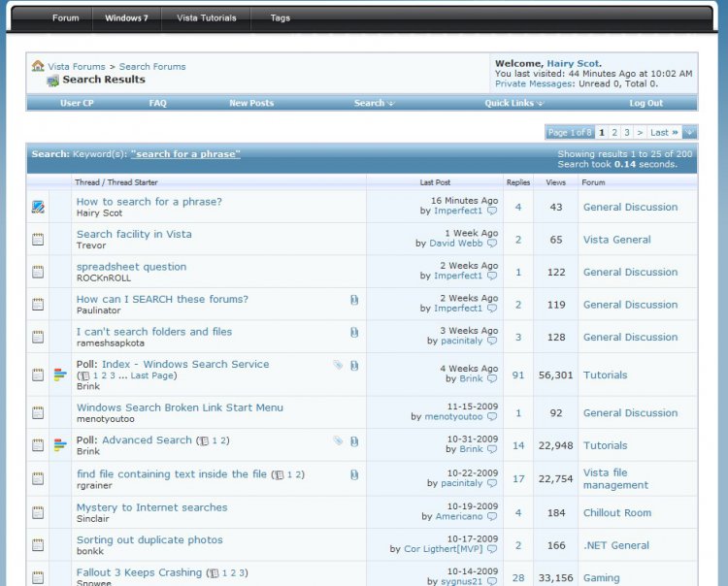Click tag icon on 'Index - Windows Search Service' row
The width and height of the screenshot is (728, 586).
338,365
